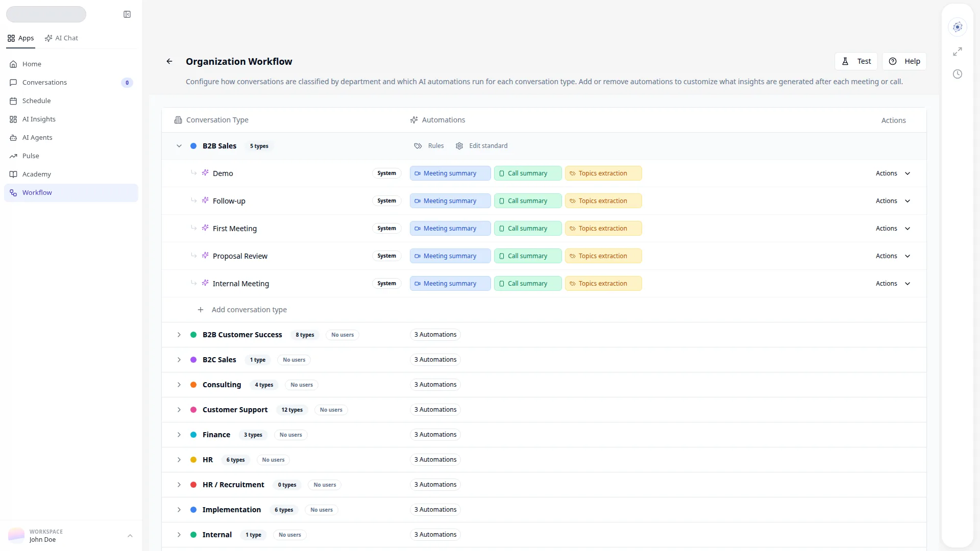Click the AI Insights grid icon

13,119
